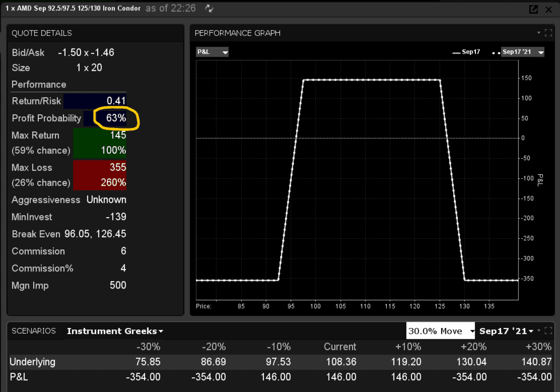Open the Sep17 '21 graph date dropdown
The image size is (560, 392).
point(522,52)
